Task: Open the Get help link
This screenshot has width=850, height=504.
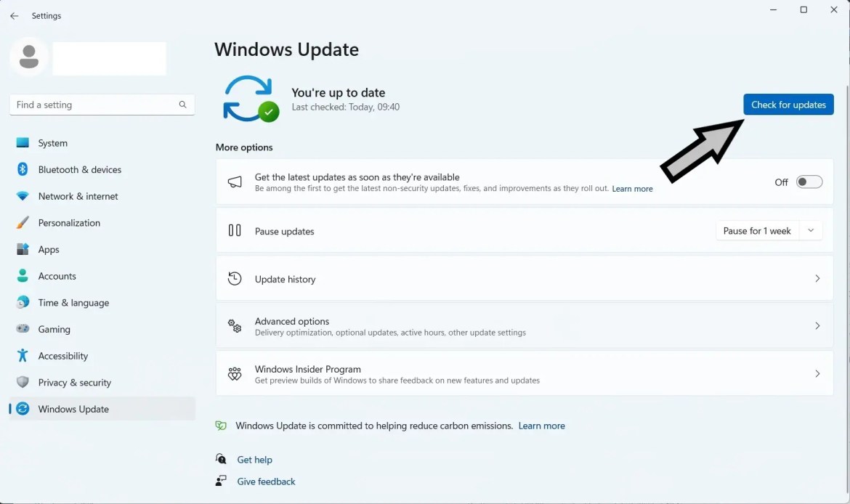Action: click(254, 460)
